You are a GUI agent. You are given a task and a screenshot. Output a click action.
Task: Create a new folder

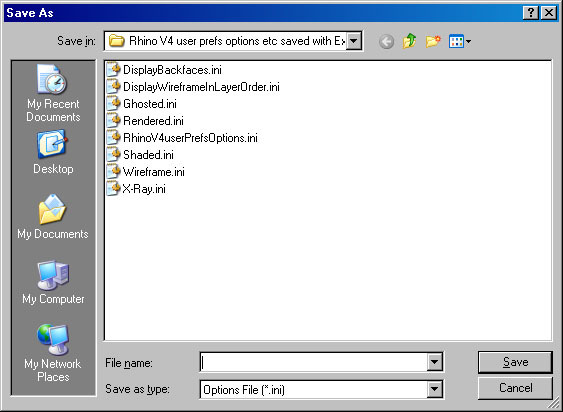tap(433, 41)
